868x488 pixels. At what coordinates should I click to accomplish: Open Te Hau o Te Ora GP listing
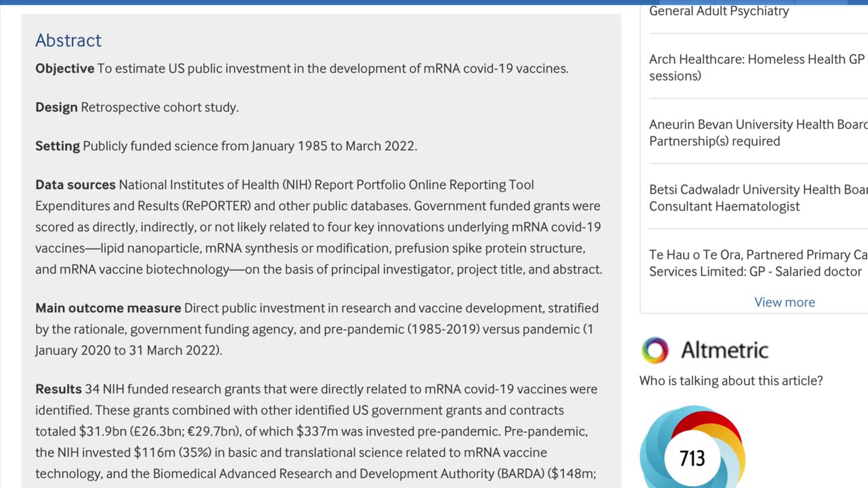758,263
